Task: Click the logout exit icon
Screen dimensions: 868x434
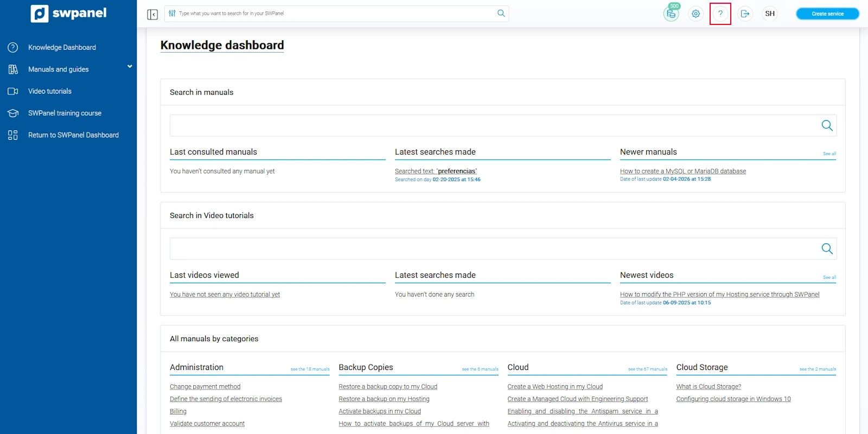Action: coord(745,14)
